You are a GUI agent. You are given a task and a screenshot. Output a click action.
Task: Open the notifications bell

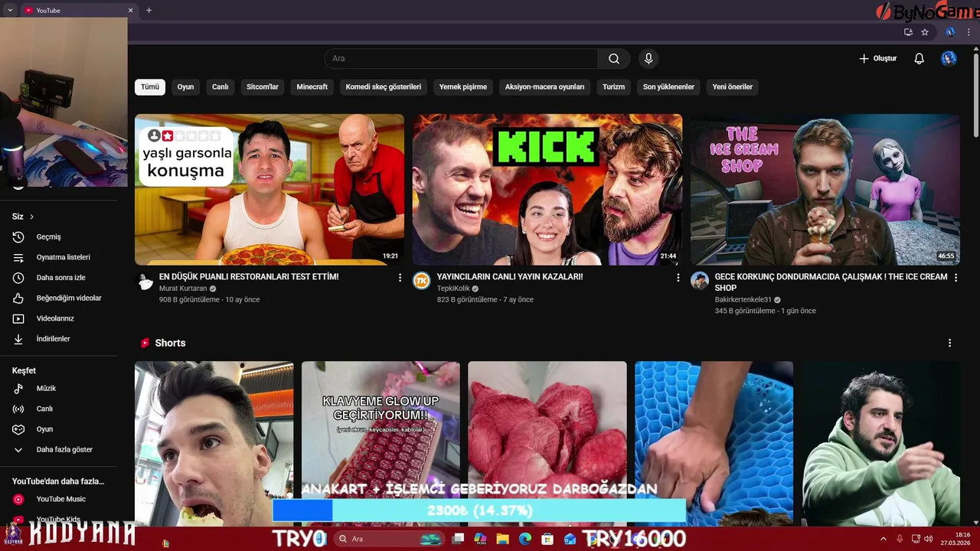click(x=920, y=59)
